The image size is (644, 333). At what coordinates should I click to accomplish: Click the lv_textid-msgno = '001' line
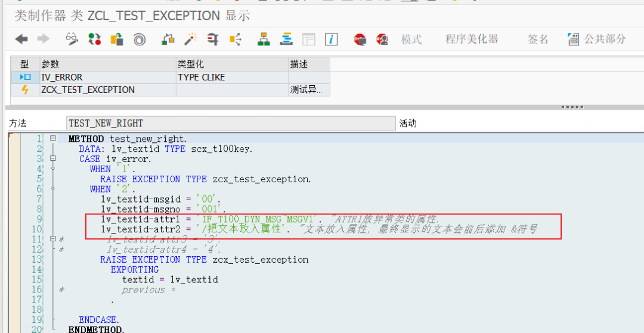coord(163,208)
